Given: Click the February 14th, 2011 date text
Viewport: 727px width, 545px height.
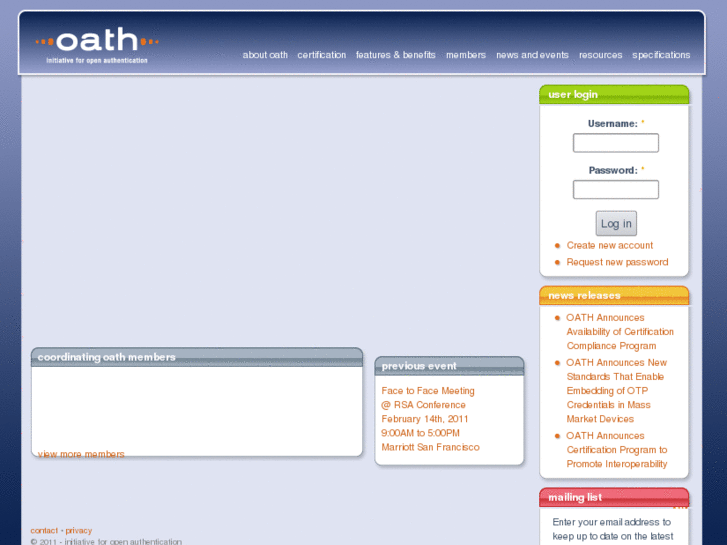Looking at the screenshot, I should [x=425, y=419].
